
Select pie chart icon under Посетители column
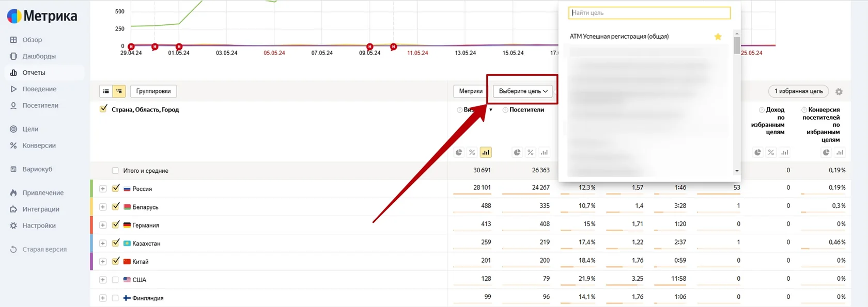click(517, 152)
